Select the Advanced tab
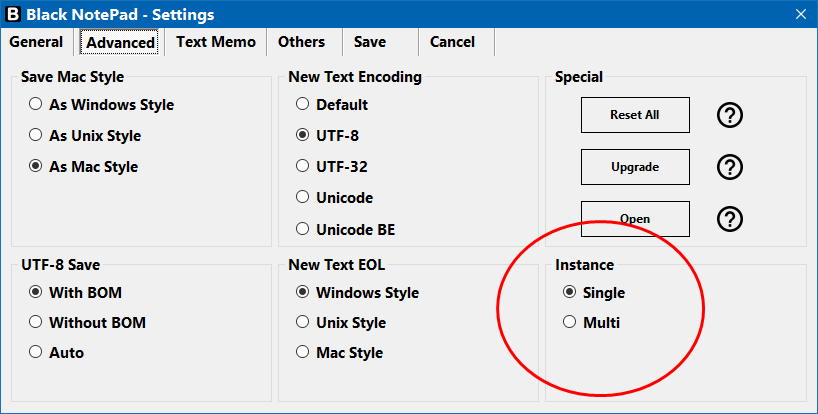The width and height of the screenshot is (818, 414). point(121,42)
